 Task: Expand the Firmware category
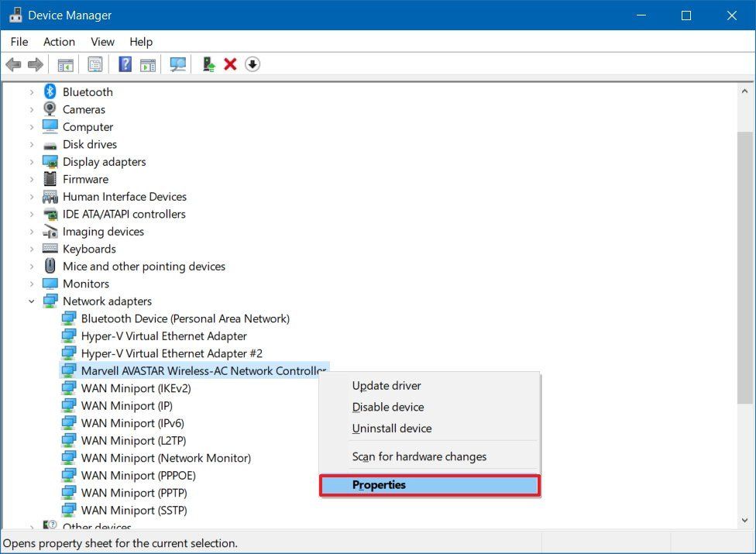tap(31, 179)
